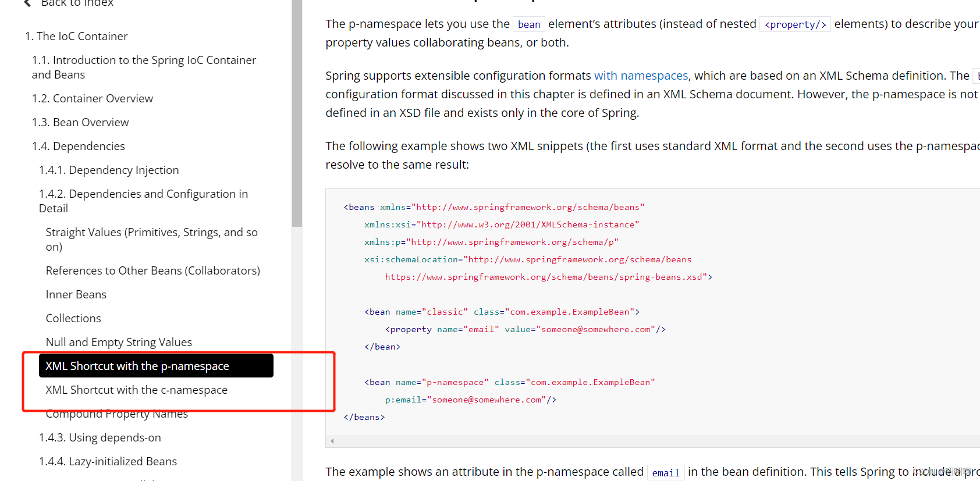Image resolution: width=980 pixels, height=481 pixels.
Task: Select the Collections entry
Action: pyautogui.click(x=73, y=318)
